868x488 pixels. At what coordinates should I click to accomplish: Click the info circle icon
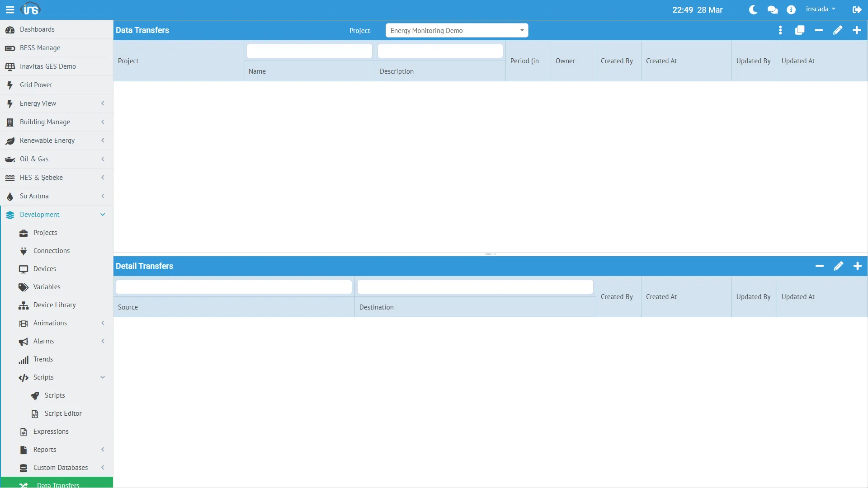(x=791, y=9)
